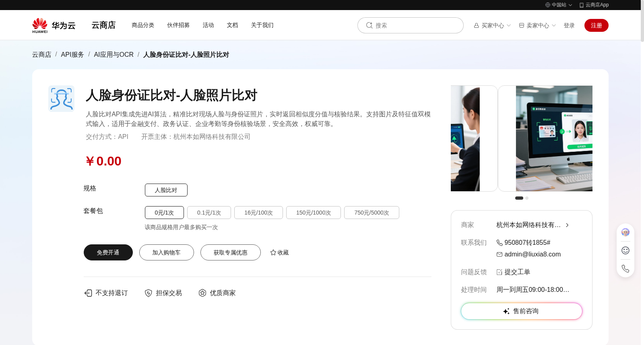This screenshot has height=345, width=644.
Task: Expand the 卖家中心 dropdown
Action: pyautogui.click(x=554, y=25)
